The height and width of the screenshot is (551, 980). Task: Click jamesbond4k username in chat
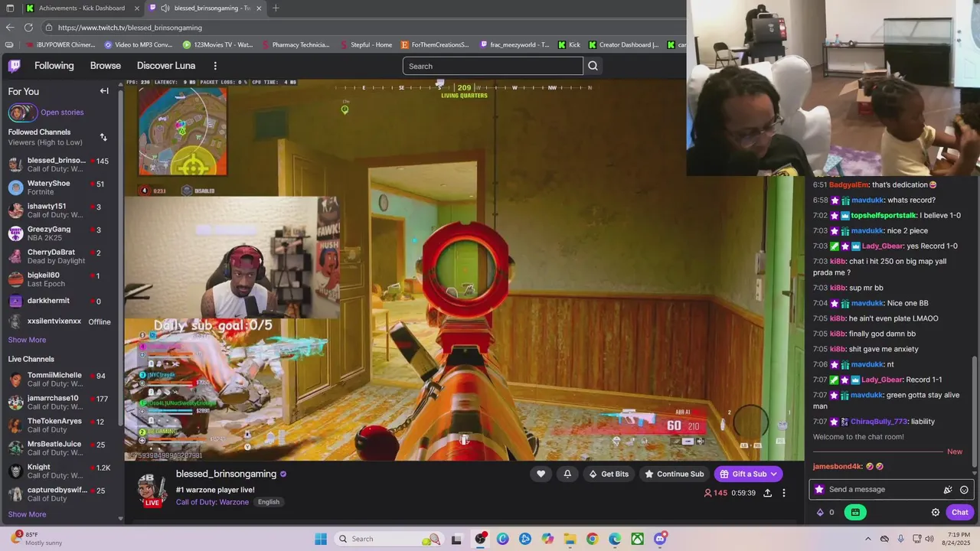(838, 466)
